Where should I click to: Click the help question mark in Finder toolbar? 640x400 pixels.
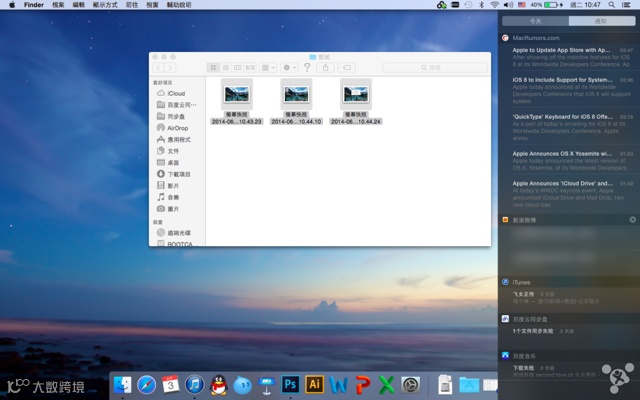(306, 67)
